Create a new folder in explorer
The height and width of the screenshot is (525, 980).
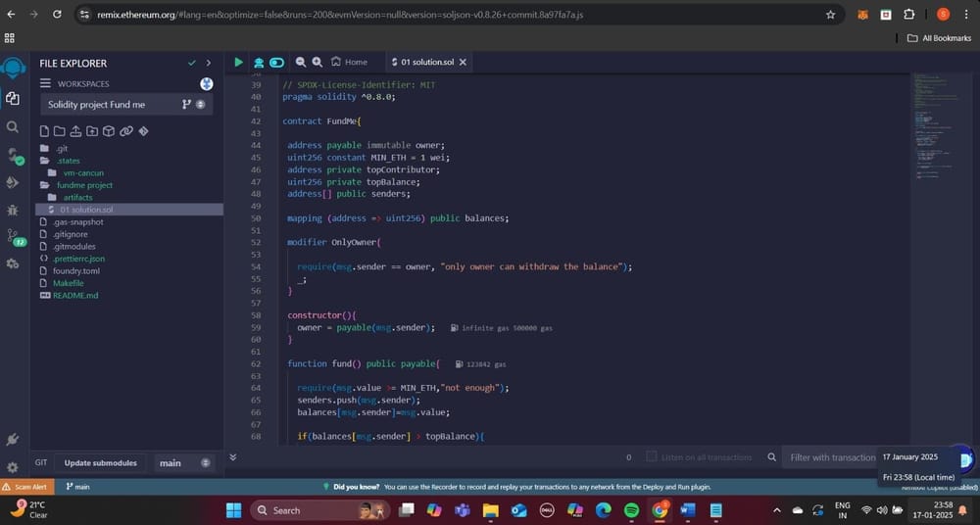[x=59, y=131]
